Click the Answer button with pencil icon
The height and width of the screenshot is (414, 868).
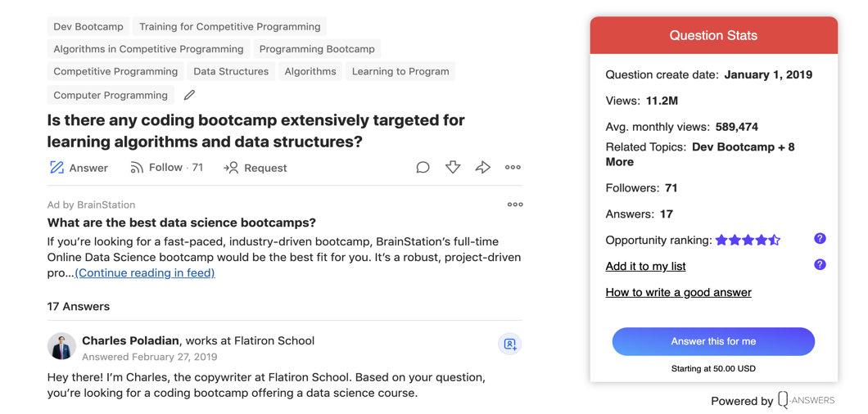(79, 168)
